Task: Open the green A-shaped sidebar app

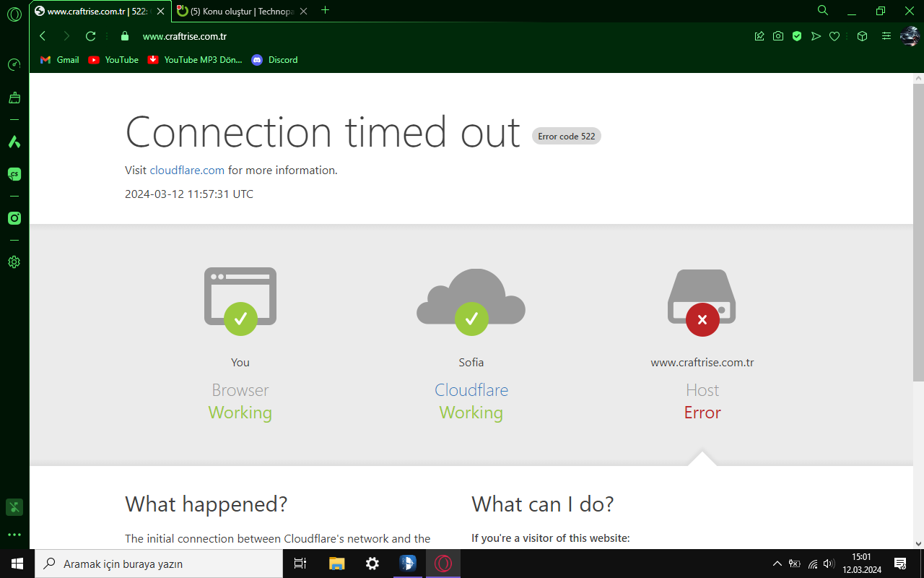Action: point(14,142)
